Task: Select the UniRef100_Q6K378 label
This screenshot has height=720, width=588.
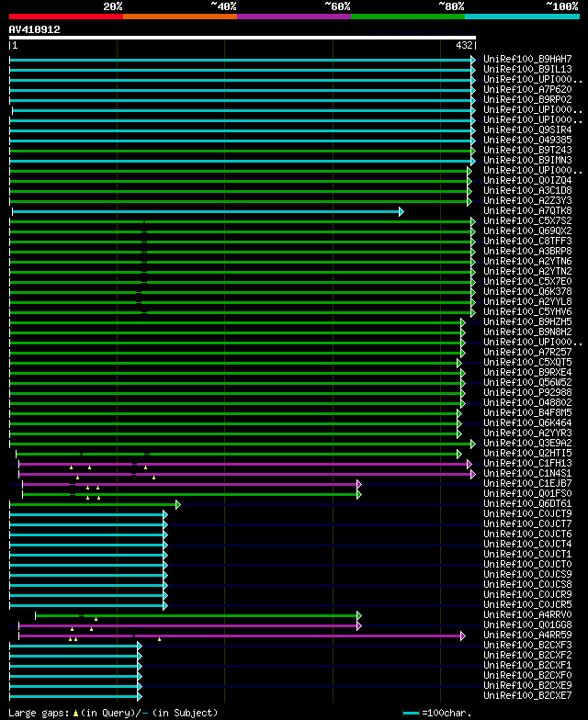Action: click(527, 292)
